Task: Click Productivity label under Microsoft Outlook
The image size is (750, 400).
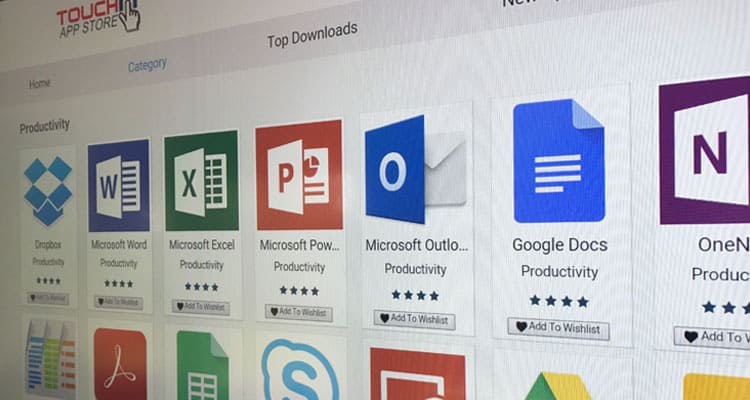Action: [x=415, y=269]
